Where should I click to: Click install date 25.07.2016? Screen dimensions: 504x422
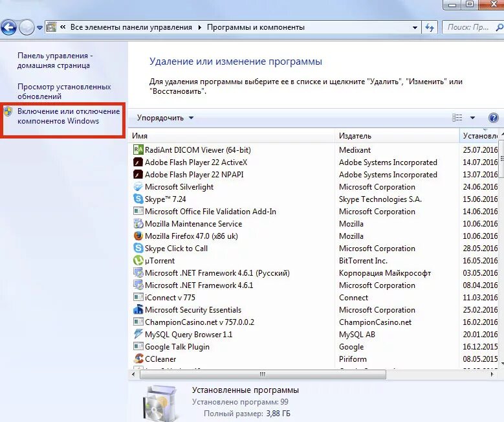[480, 150]
